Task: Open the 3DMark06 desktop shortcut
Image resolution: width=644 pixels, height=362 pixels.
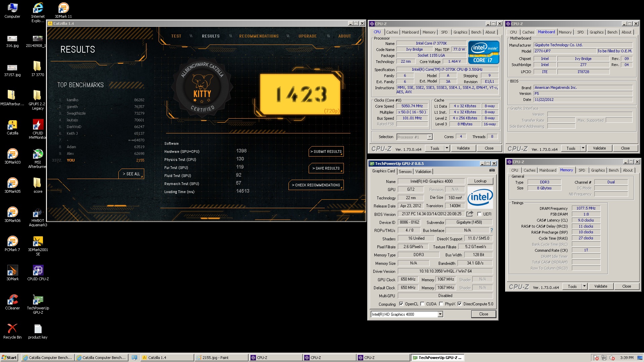Action: [12, 215]
